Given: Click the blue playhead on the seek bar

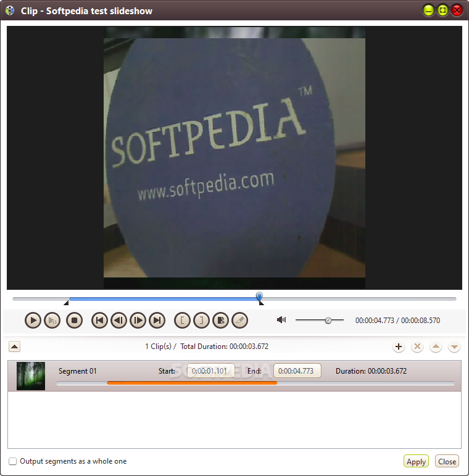Looking at the screenshot, I should [259, 297].
